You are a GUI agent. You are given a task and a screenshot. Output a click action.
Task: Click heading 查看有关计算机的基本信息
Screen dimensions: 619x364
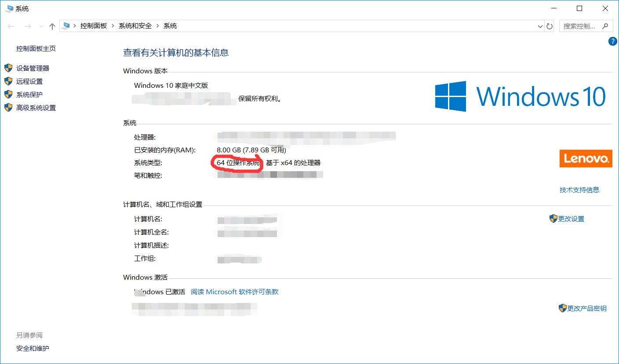coord(176,53)
